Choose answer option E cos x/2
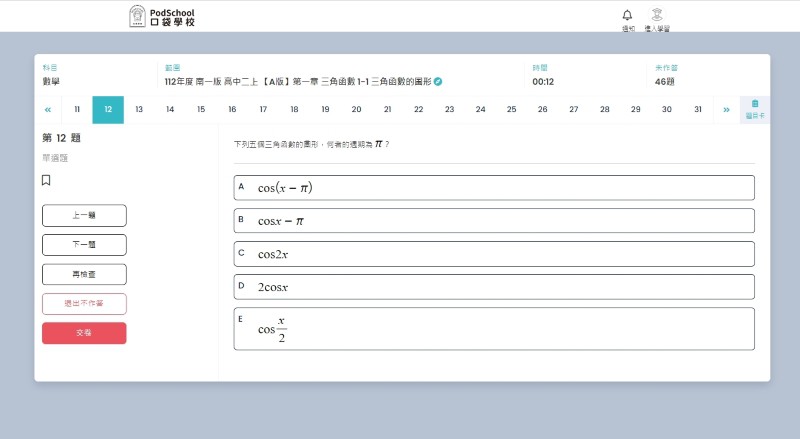The height and width of the screenshot is (439, 800). [x=494, y=328]
